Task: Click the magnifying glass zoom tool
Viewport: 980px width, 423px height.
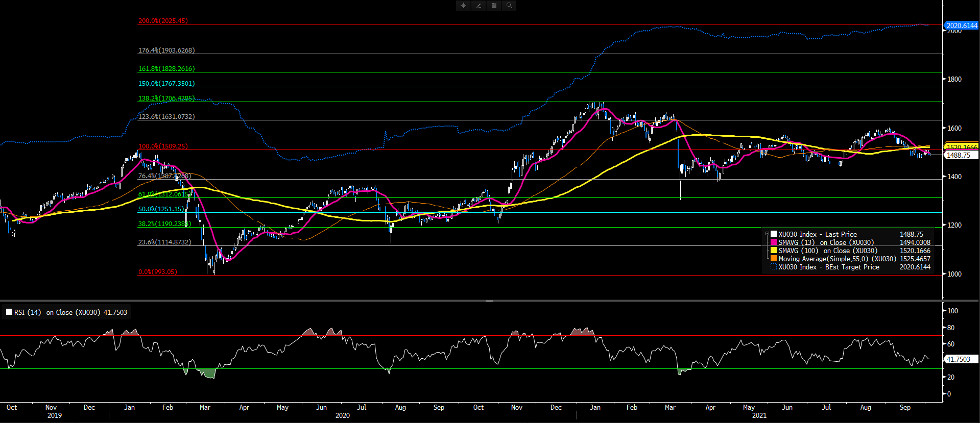Action: pos(509,6)
